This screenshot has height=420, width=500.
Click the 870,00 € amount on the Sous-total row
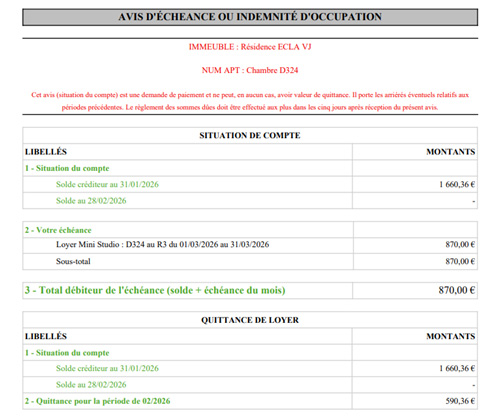460,261
